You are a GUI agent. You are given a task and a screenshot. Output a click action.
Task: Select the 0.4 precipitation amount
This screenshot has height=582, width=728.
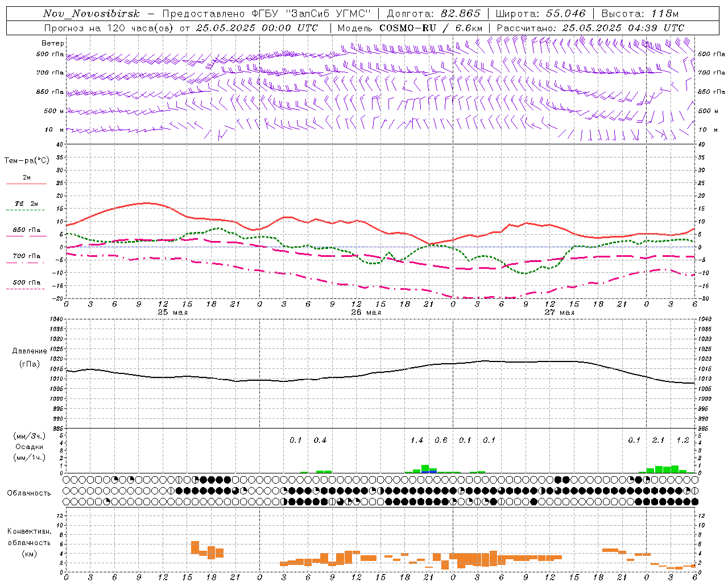(320, 440)
